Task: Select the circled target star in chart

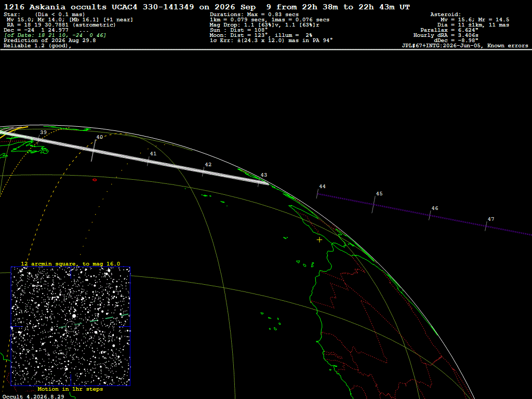Action: 71,326
